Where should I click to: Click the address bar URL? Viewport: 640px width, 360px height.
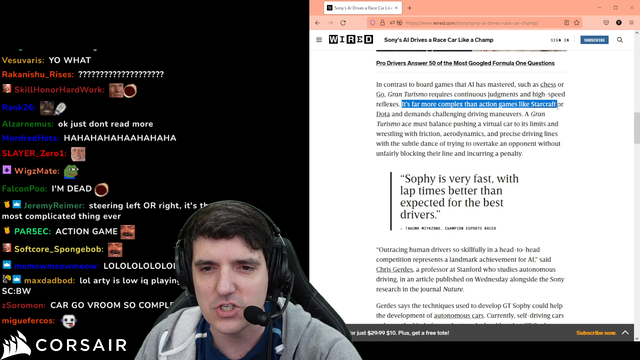[471, 23]
